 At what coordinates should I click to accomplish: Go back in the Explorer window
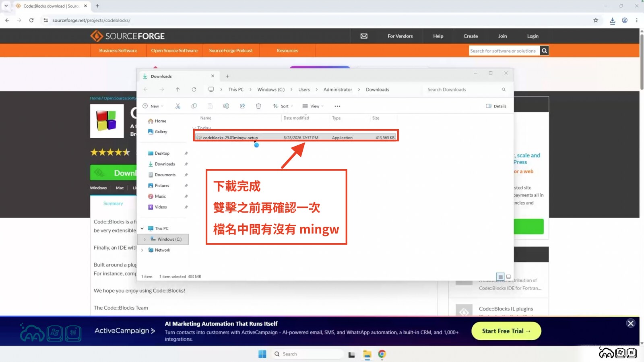click(x=145, y=89)
